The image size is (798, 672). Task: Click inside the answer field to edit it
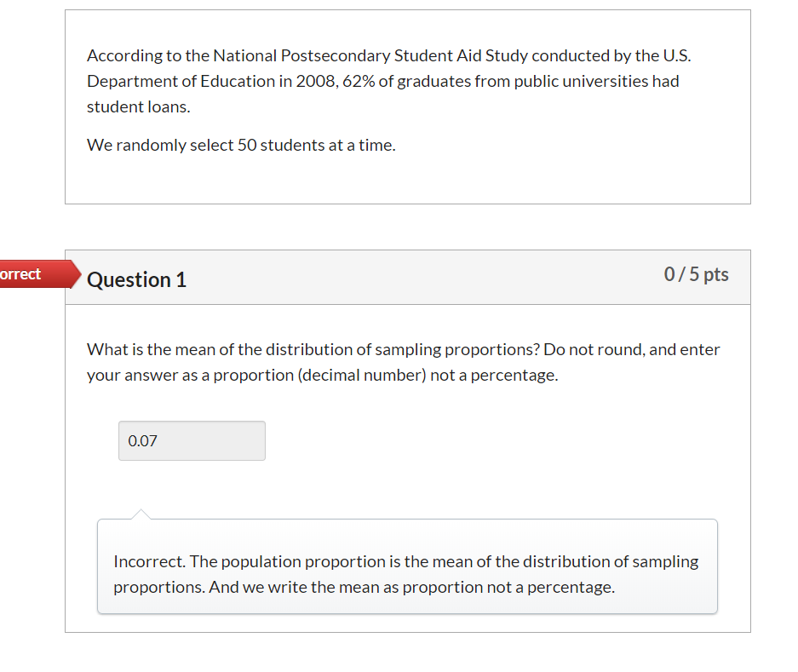(x=191, y=440)
